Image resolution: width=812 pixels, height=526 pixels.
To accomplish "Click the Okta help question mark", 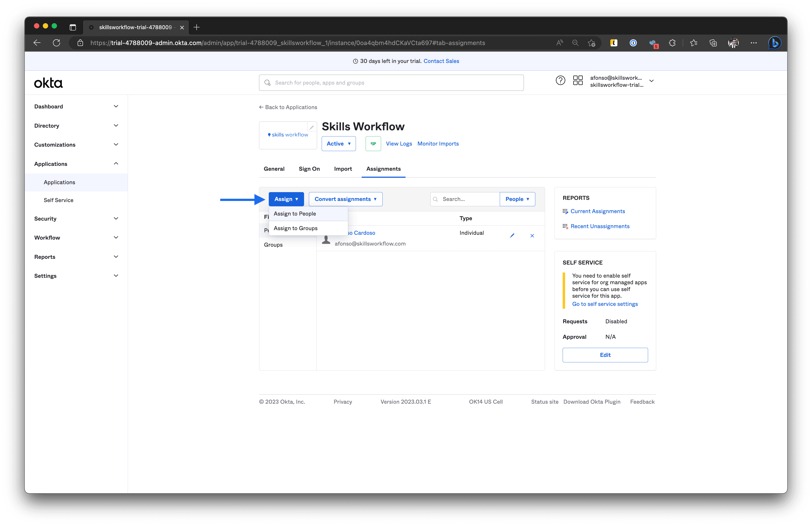I will pyautogui.click(x=560, y=81).
